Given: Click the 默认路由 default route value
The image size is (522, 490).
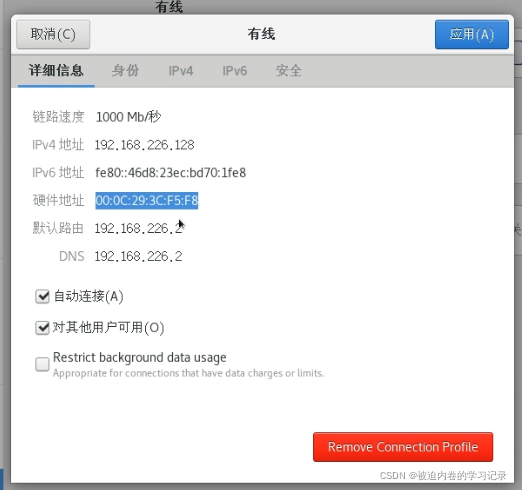Looking at the screenshot, I should pos(139,228).
